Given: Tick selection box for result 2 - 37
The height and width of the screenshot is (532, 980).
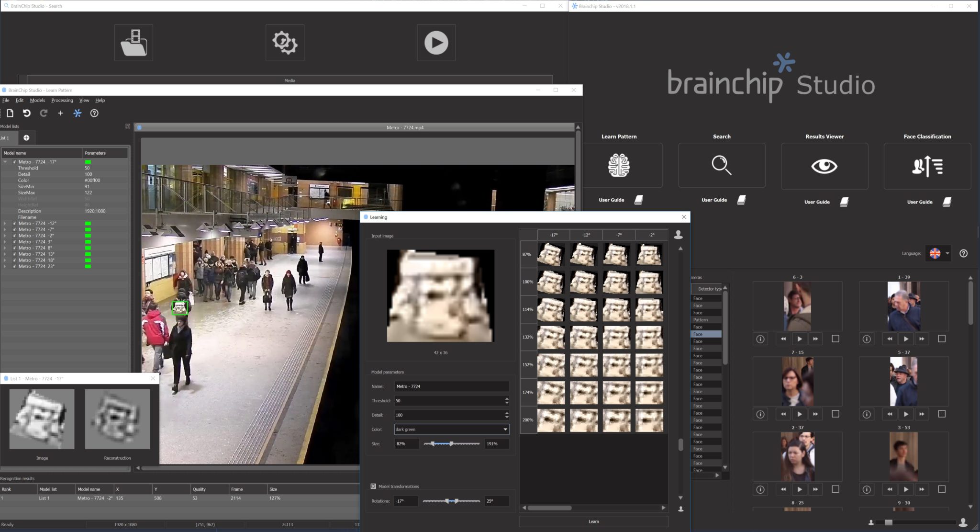Looking at the screenshot, I should click(835, 489).
